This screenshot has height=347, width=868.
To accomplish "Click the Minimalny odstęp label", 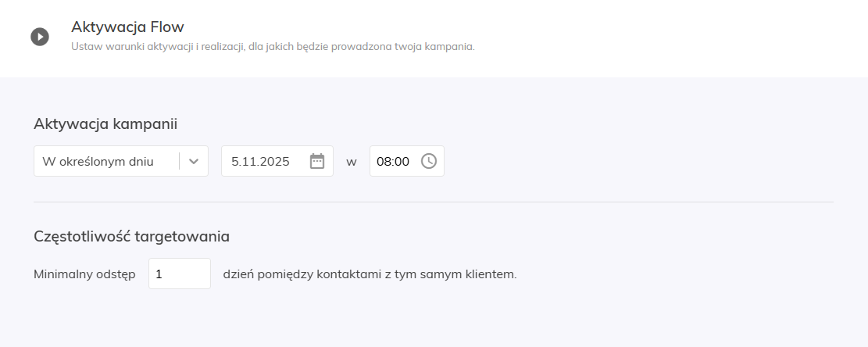I will [84, 274].
